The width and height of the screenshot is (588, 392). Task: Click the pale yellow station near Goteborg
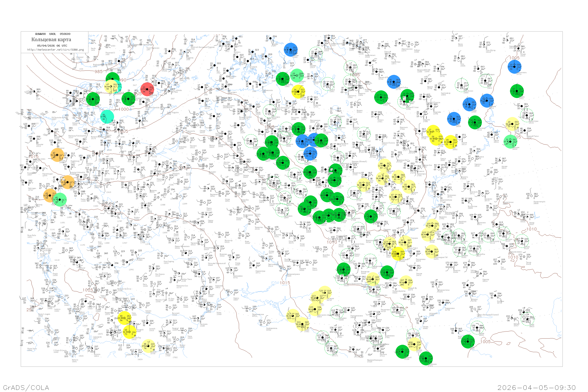pos(111,86)
